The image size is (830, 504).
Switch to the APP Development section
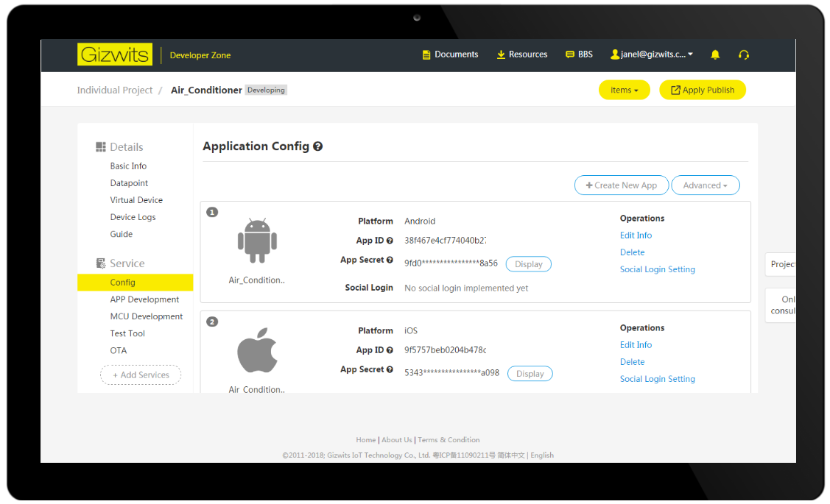coord(145,299)
